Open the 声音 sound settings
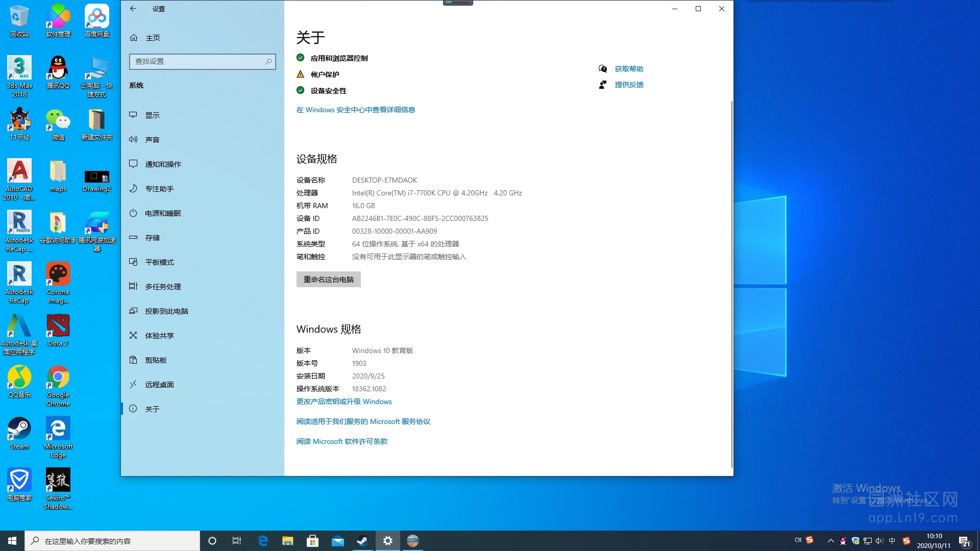 pos(152,140)
